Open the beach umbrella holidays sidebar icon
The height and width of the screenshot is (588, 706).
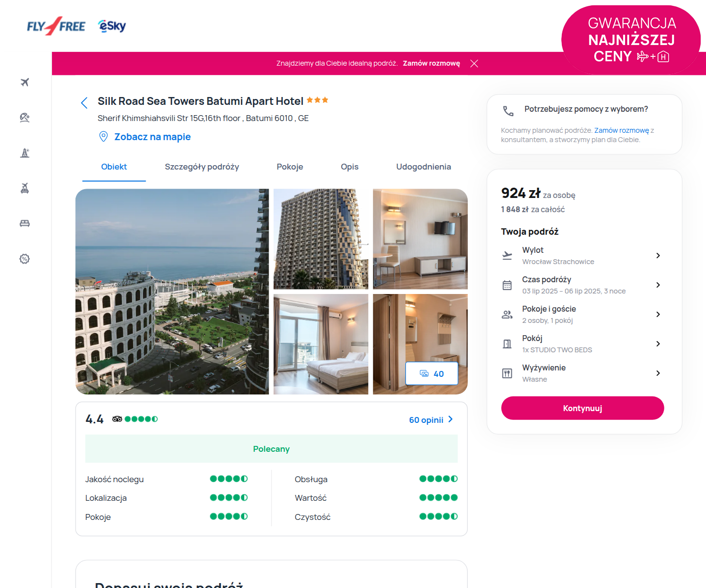[25, 118]
